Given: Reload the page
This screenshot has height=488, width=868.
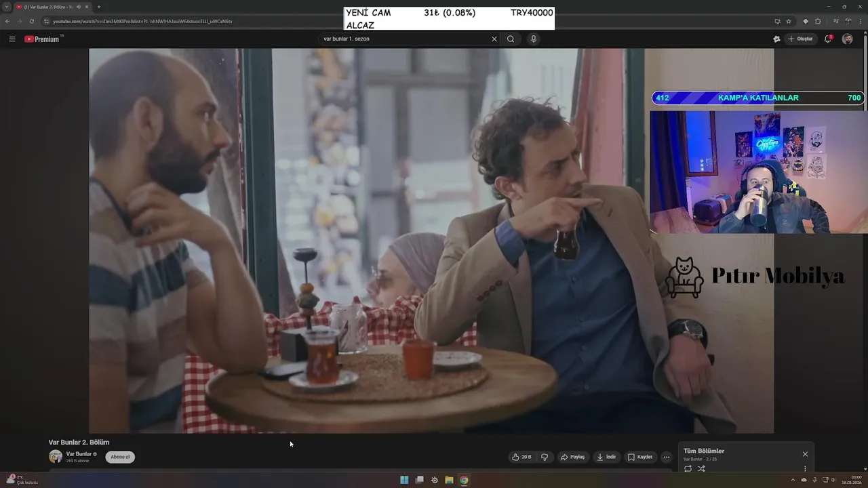Looking at the screenshot, I should (x=31, y=21).
